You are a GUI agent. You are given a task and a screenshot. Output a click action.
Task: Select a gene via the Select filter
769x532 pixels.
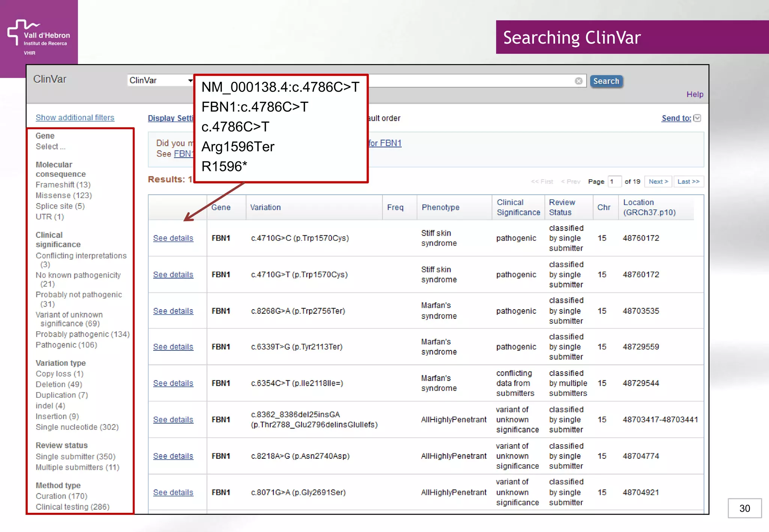pos(50,147)
